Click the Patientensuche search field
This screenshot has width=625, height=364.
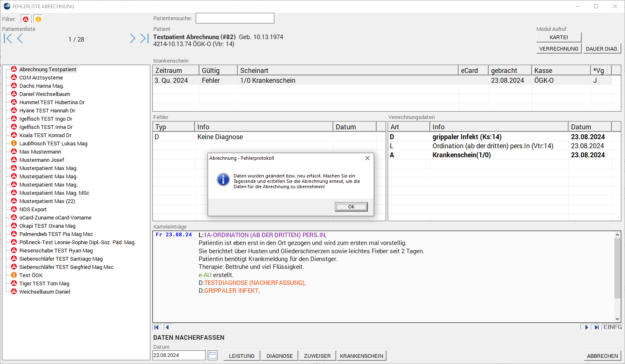tap(235, 18)
